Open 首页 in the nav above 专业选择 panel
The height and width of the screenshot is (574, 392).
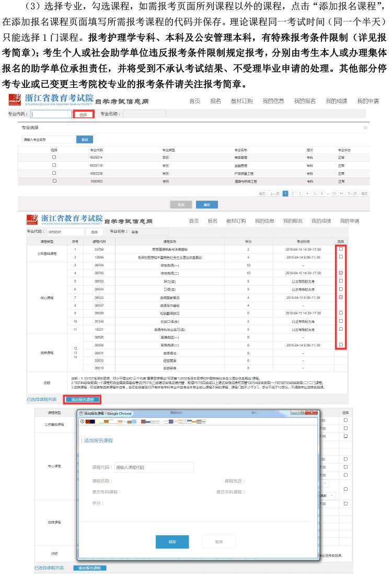click(194, 101)
